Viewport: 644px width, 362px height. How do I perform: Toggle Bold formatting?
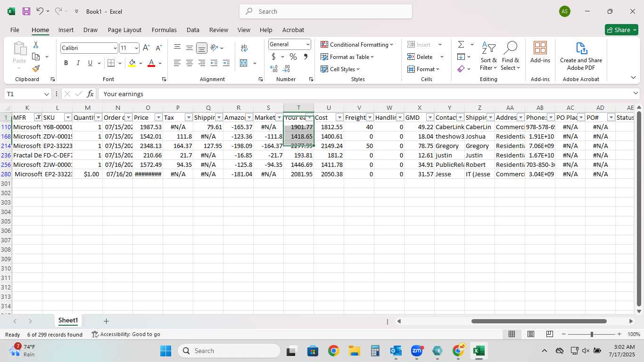(x=66, y=63)
